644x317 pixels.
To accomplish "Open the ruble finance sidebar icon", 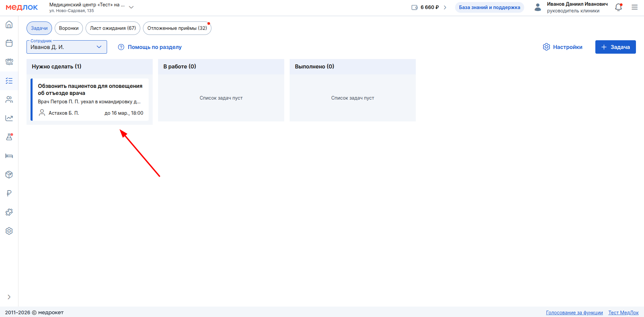I will coord(9,193).
